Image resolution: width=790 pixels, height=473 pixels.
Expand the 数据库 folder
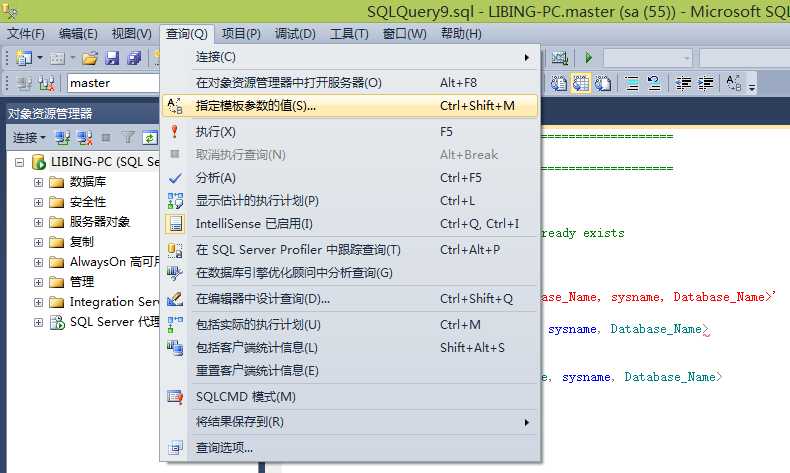point(38,182)
